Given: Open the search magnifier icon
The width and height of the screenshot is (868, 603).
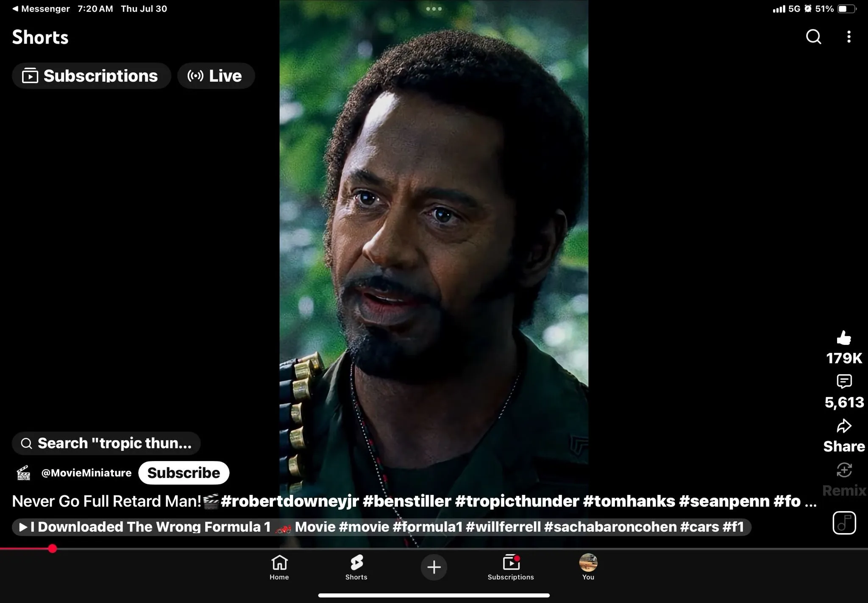Looking at the screenshot, I should [x=813, y=37].
